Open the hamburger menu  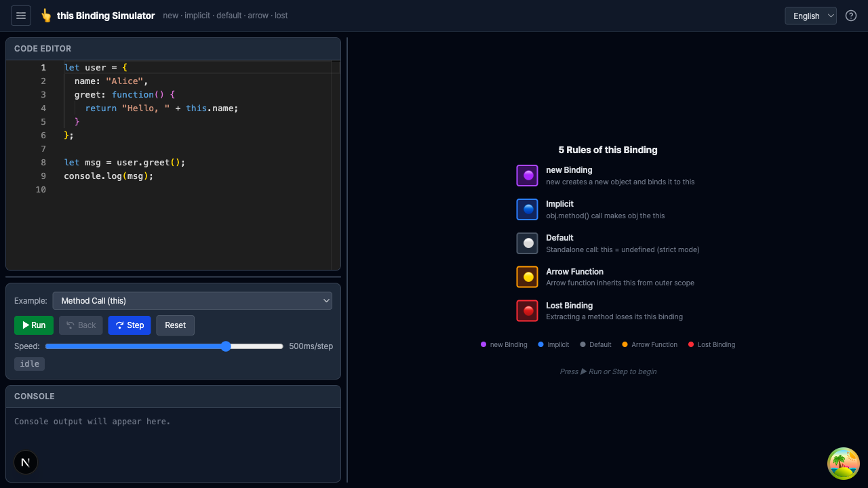point(21,16)
